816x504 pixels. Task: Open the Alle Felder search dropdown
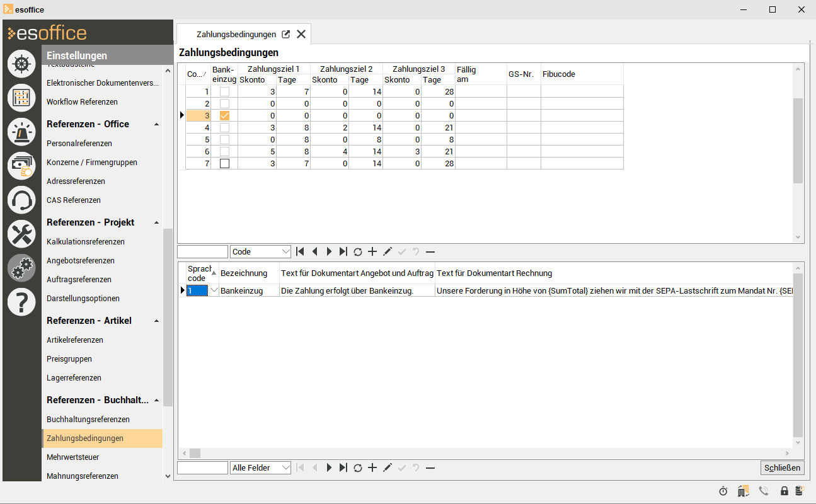point(285,467)
